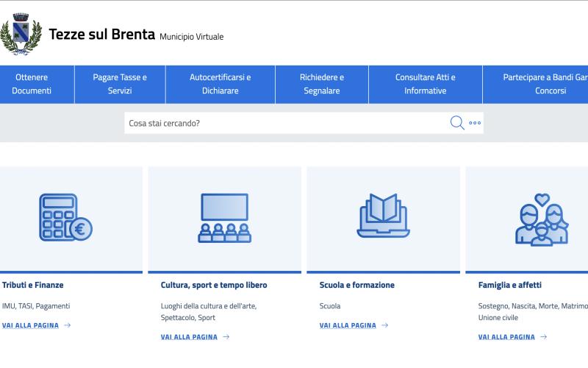Image resolution: width=588 pixels, height=368 pixels.
Task: Click the family with heart icon
Action: 542,219
